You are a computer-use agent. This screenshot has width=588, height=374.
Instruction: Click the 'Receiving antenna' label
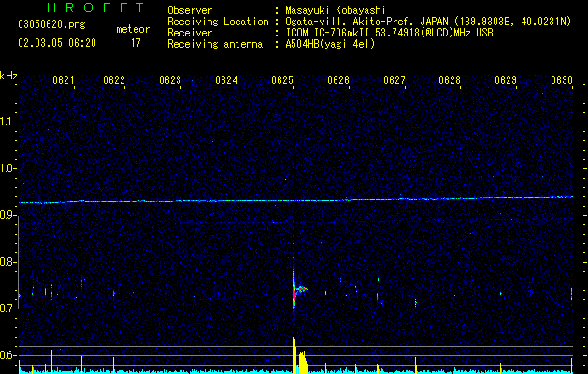click(215, 44)
